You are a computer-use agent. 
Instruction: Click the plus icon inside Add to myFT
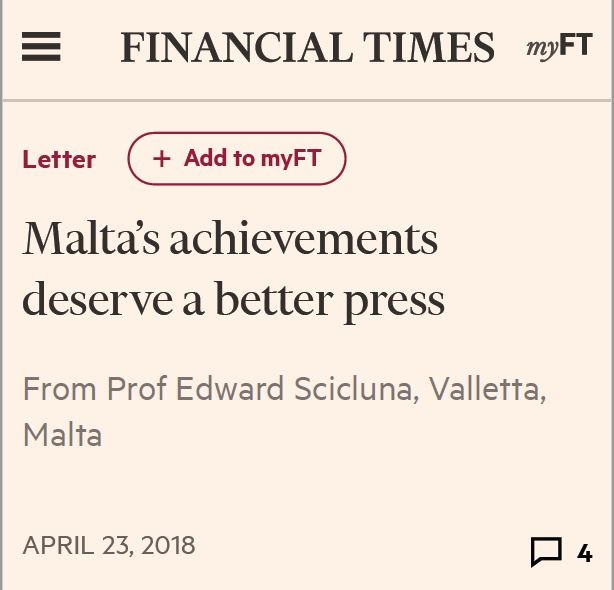[162, 159]
